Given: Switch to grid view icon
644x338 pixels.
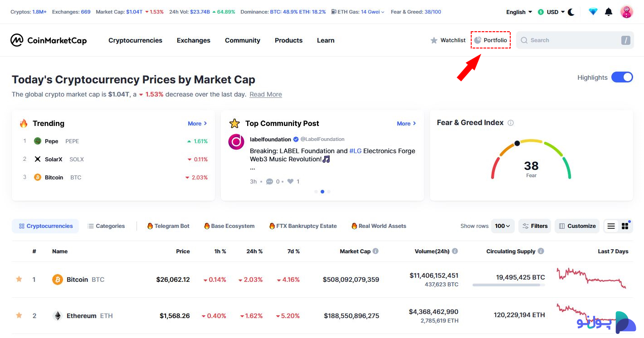Looking at the screenshot, I should pos(625,226).
